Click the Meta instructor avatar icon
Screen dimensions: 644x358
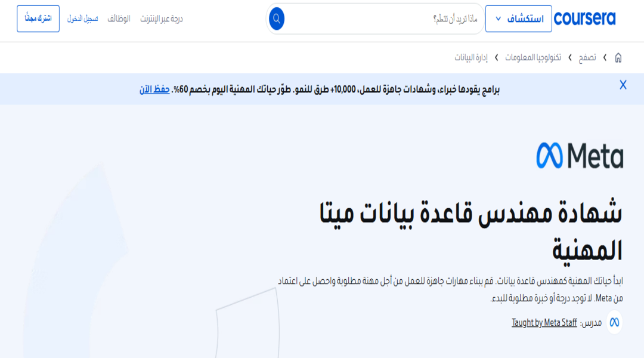pyautogui.click(x=614, y=323)
